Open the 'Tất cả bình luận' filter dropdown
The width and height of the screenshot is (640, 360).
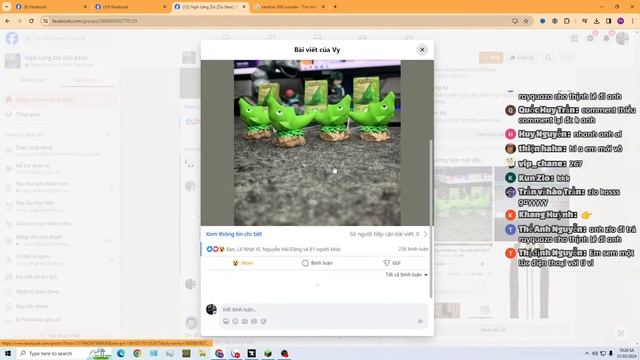point(406,275)
